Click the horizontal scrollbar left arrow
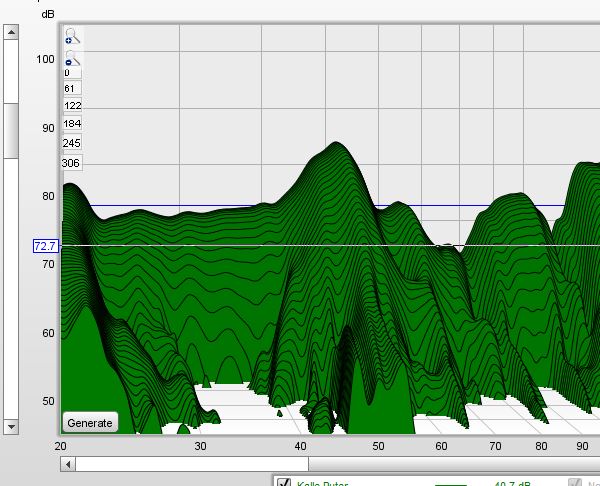 point(67,464)
